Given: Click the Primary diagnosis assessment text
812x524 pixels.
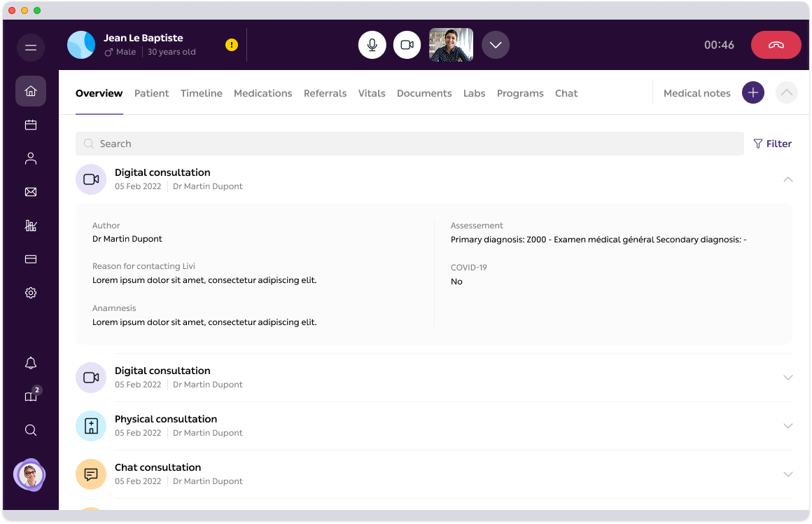Looking at the screenshot, I should [598, 240].
